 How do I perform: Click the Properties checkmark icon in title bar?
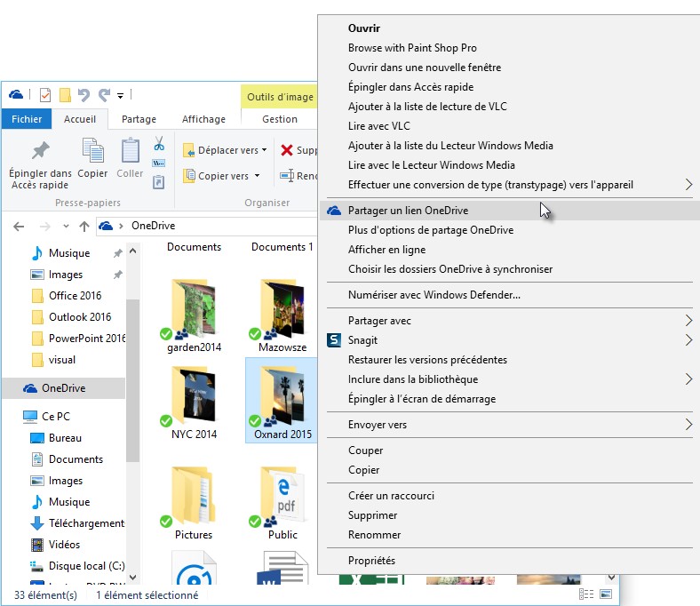45,95
